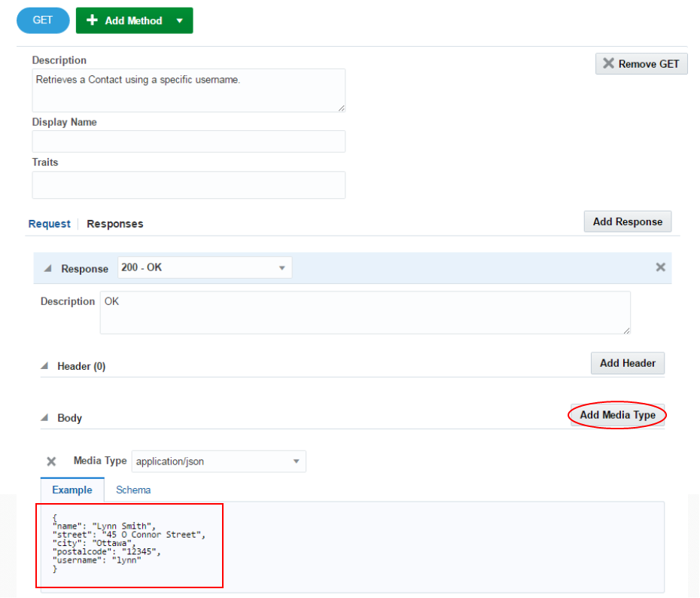Switch to the Request tab
Screen dimensions: 700x598
click(x=49, y=224)
